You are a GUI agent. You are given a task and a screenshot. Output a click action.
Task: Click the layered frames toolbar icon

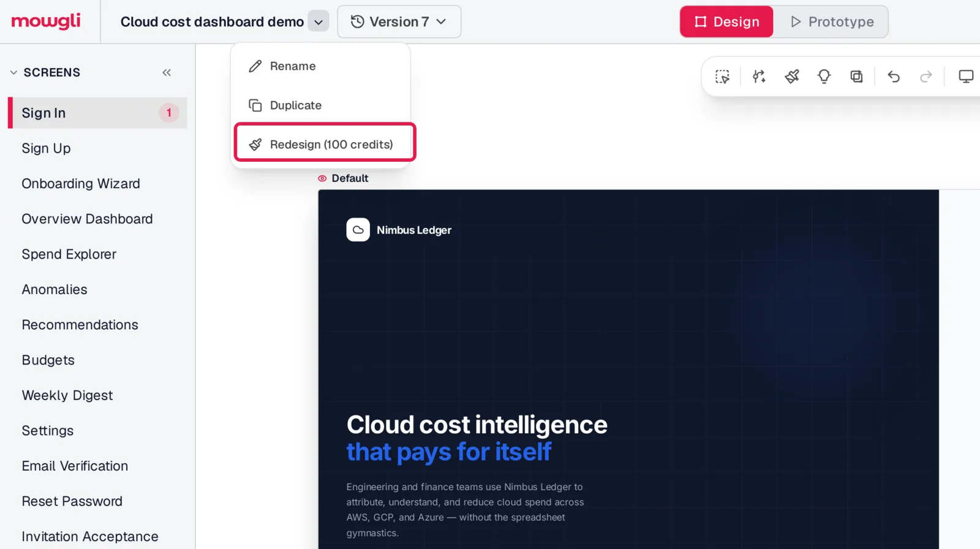(x=857, y=77)
